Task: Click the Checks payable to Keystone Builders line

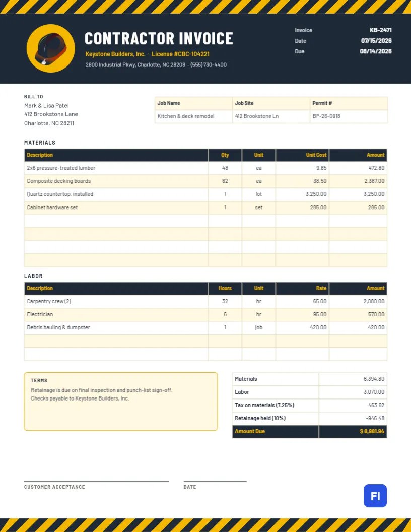Action: pos(80,398)
